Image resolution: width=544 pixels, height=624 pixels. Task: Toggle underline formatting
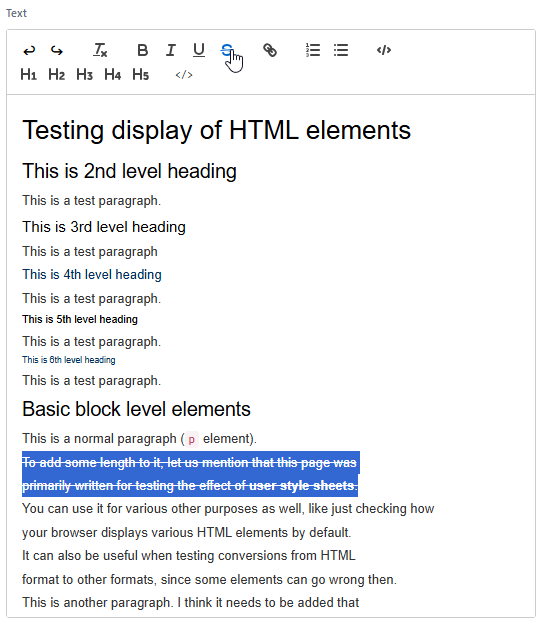199,51
